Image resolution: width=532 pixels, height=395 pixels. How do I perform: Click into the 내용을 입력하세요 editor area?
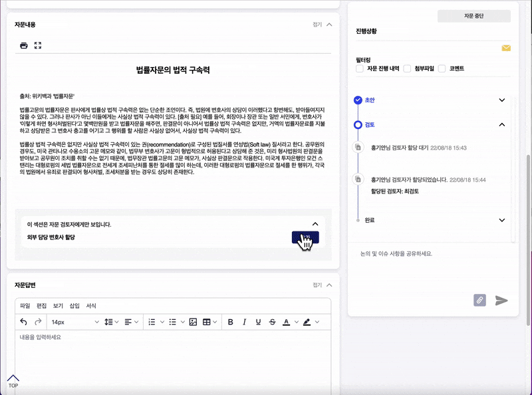tap(173, 362)
